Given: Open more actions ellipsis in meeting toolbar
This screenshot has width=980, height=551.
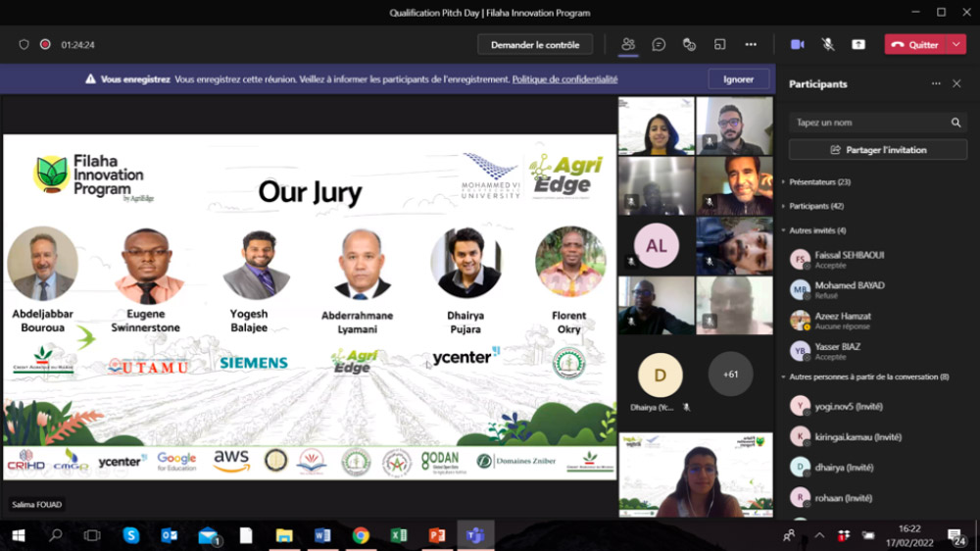Looking at the screenshot, I should tap(751, 44).
